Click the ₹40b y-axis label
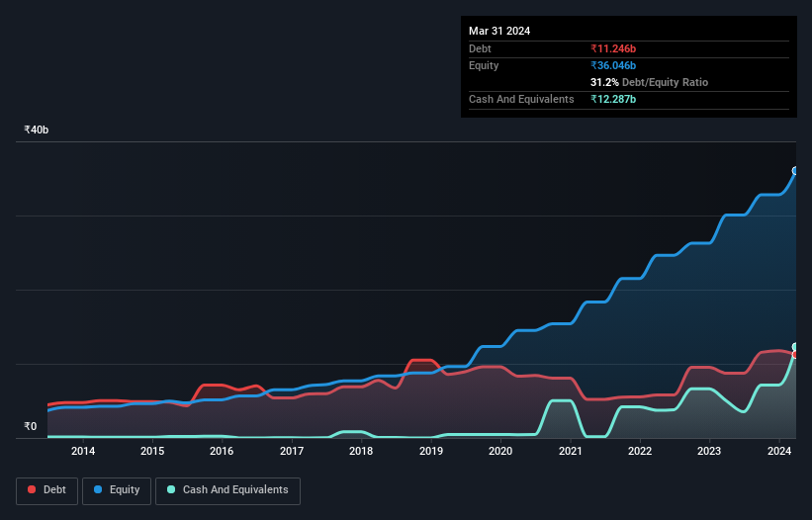This screenshot has width=812, height=520. [37, 130]
